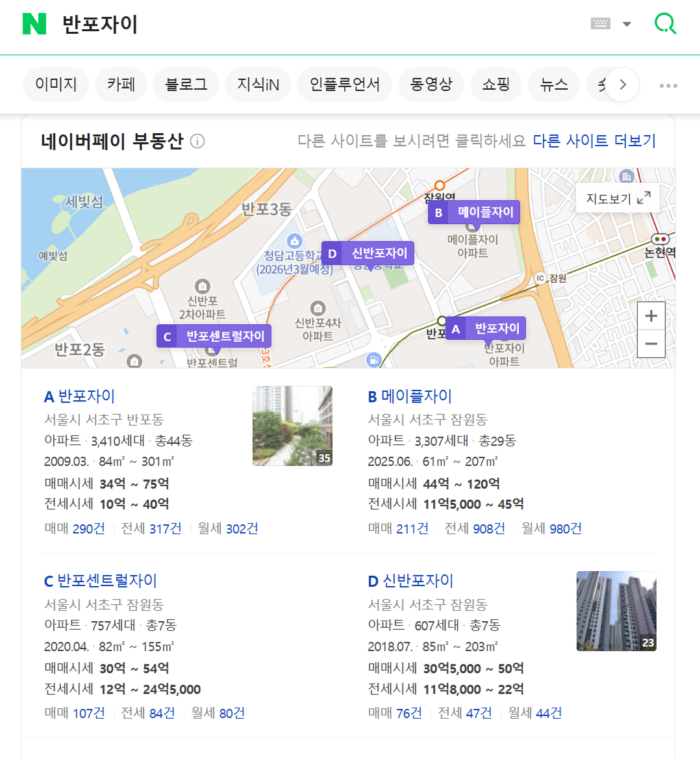Open the 반포자이 photo thumbnail with 35
Viewport: 700px width, 757px height.
click(x=292, y=426)
